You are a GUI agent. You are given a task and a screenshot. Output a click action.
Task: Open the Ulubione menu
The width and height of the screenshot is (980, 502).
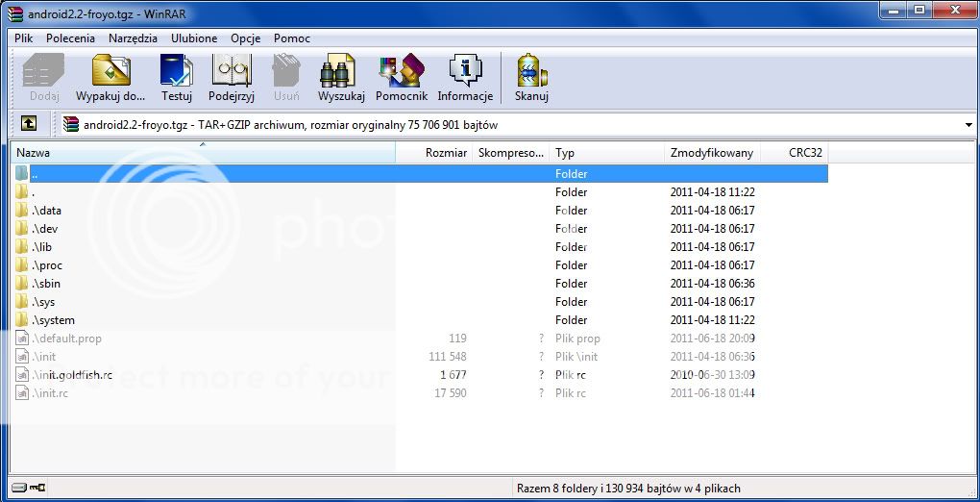click(x=194, y=38)
